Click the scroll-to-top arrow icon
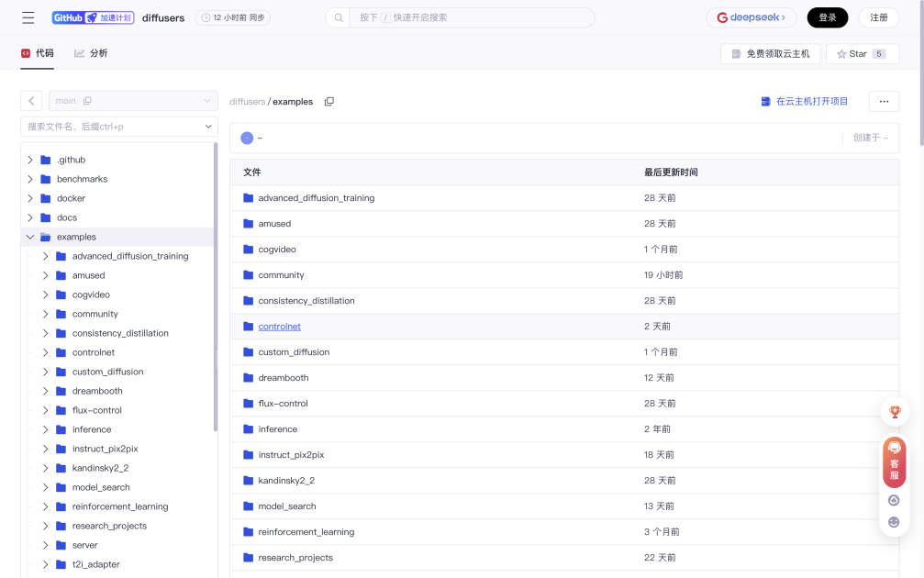The image size is (924, 578). tap(894, 500)
